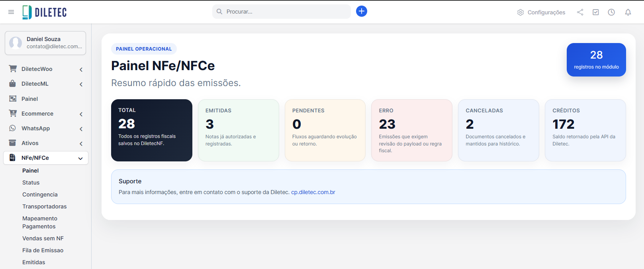This screenshot has width=644, height=269.
Task: Click the EMITIDAS 3 card
Action: point(239,130)
